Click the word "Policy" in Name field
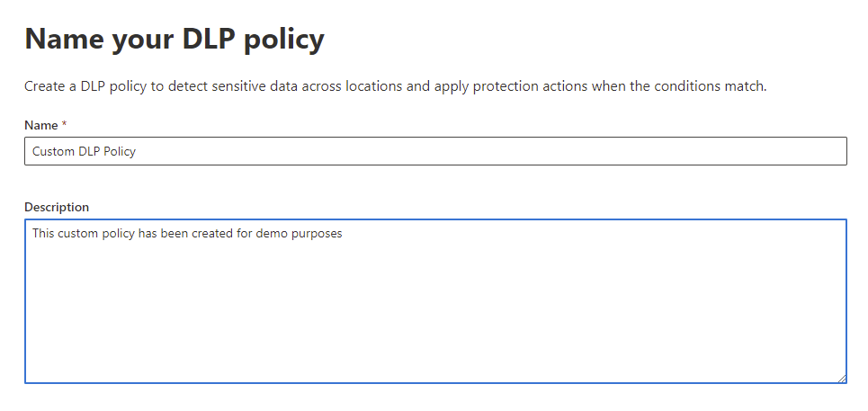This screenshot has height=411, width=868. 120,151
